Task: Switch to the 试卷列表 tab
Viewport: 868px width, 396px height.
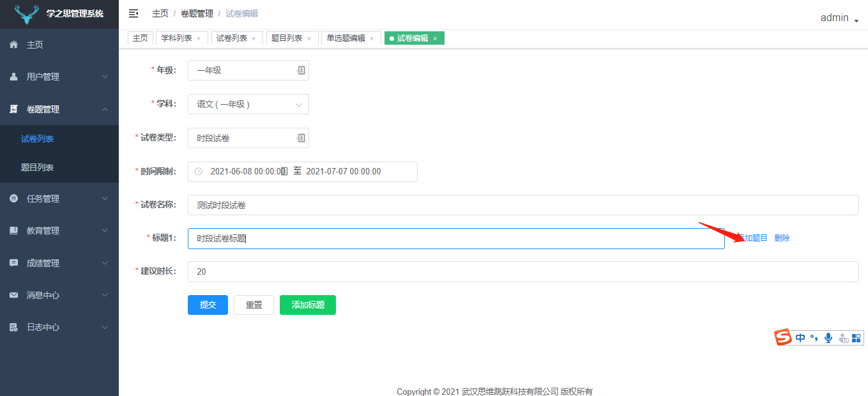Action: (x=233, y=38)
